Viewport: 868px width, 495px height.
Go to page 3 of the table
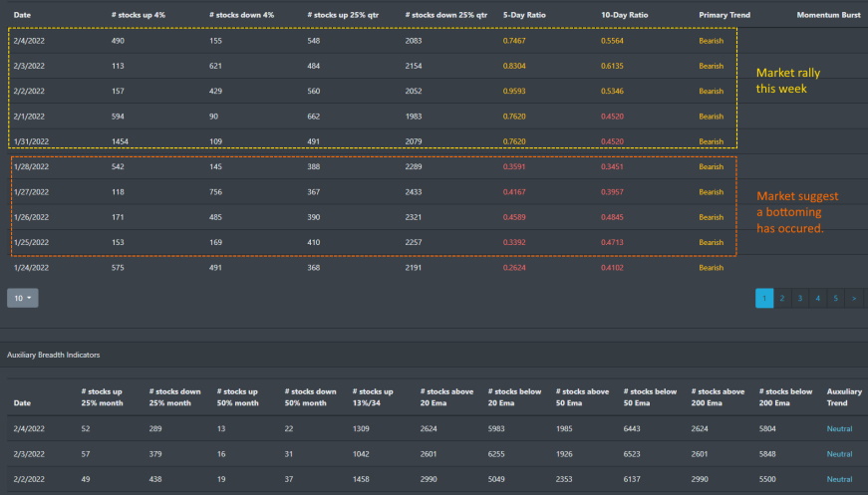tap(800, 298)
